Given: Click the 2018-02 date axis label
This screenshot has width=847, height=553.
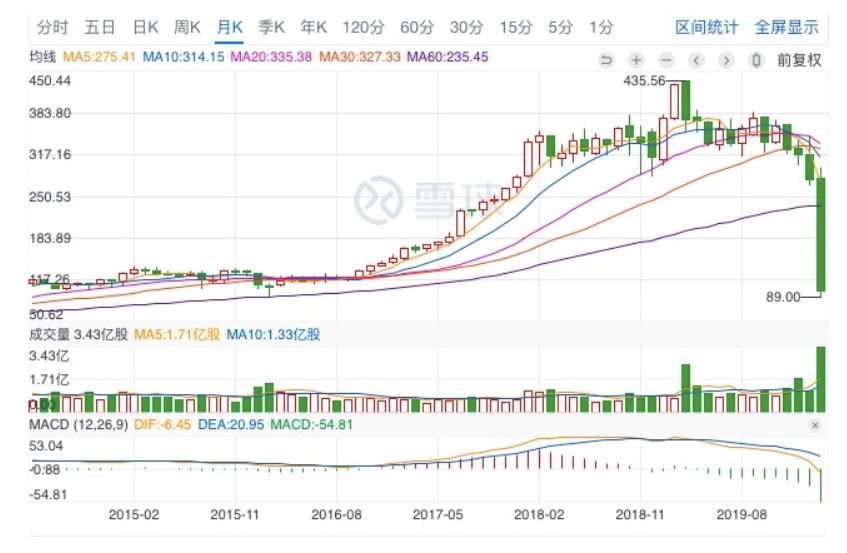Looking at the screenshot, I should point(539,515).
